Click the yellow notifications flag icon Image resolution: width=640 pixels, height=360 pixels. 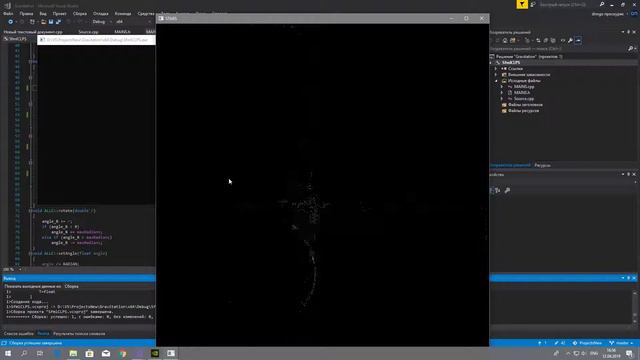[522, 4]
